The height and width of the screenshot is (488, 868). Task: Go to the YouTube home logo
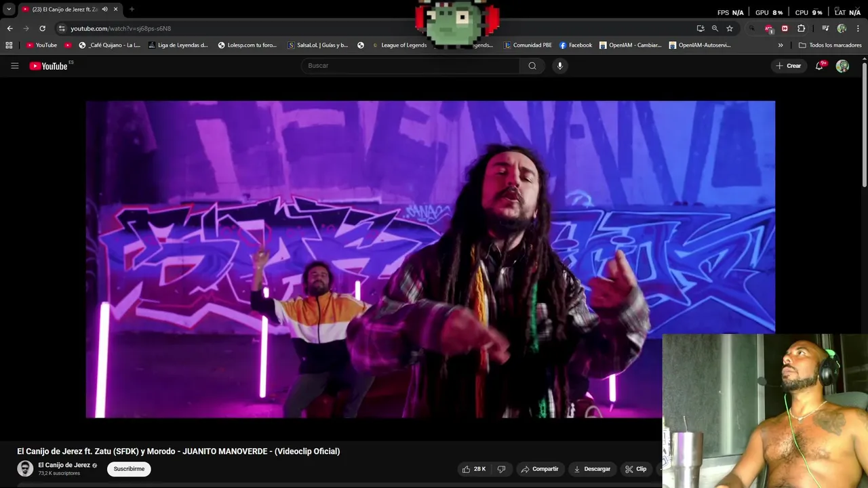pyautogui.click(x=48, y=66)
